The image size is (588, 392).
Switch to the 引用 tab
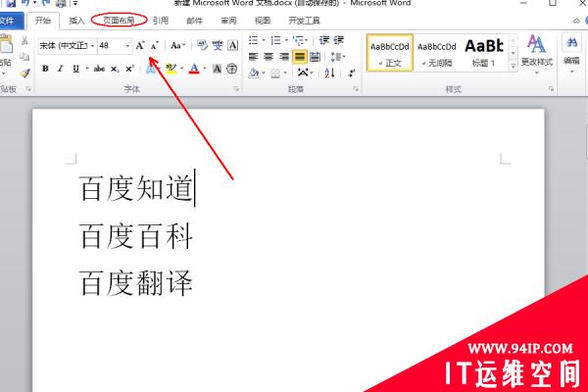161,21
